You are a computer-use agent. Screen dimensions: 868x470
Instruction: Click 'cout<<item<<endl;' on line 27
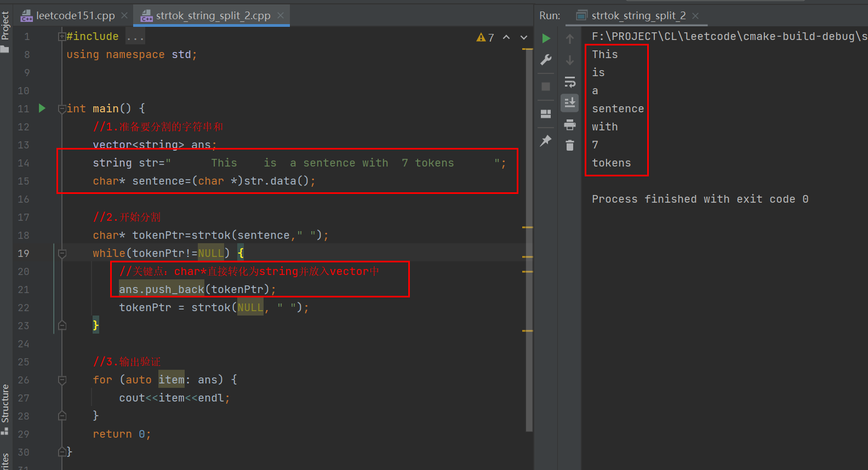click(x=175, y=398)
